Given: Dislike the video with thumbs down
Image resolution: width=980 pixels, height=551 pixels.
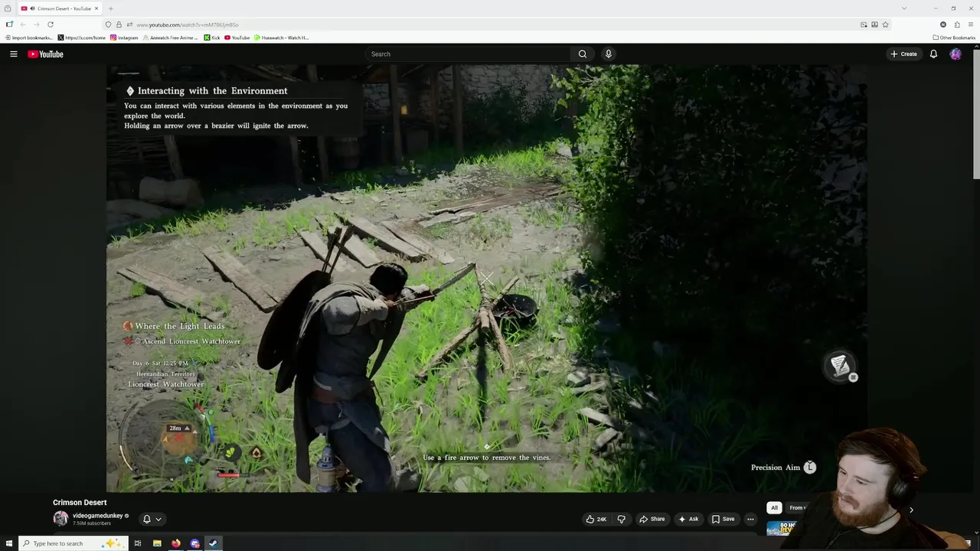Looking at the screenshot, I should [x=621, y=519].
